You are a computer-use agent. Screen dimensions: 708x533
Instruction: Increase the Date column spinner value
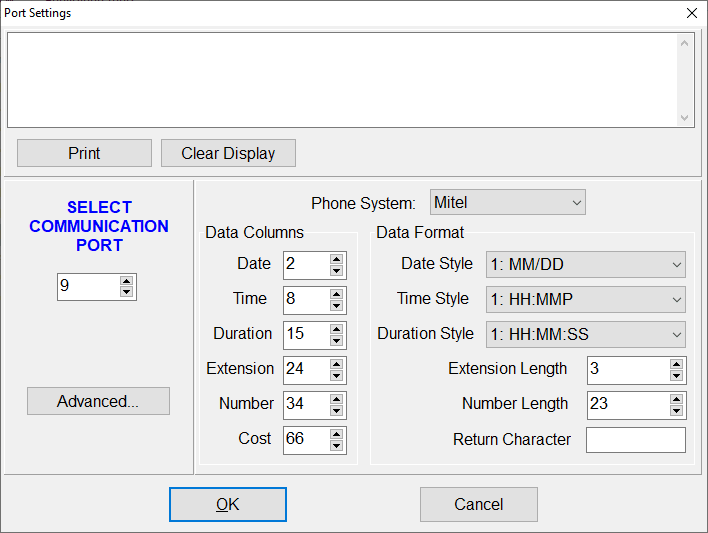click(x=337, y=259)
